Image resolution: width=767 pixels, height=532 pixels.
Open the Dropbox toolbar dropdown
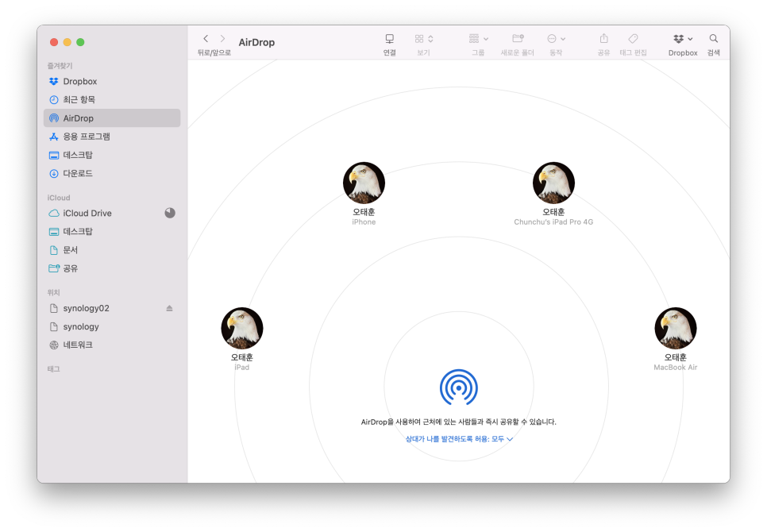(683, 39)
